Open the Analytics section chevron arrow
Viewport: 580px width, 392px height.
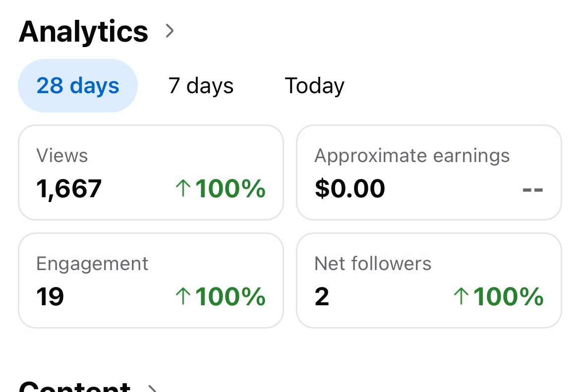click(170, 31)
